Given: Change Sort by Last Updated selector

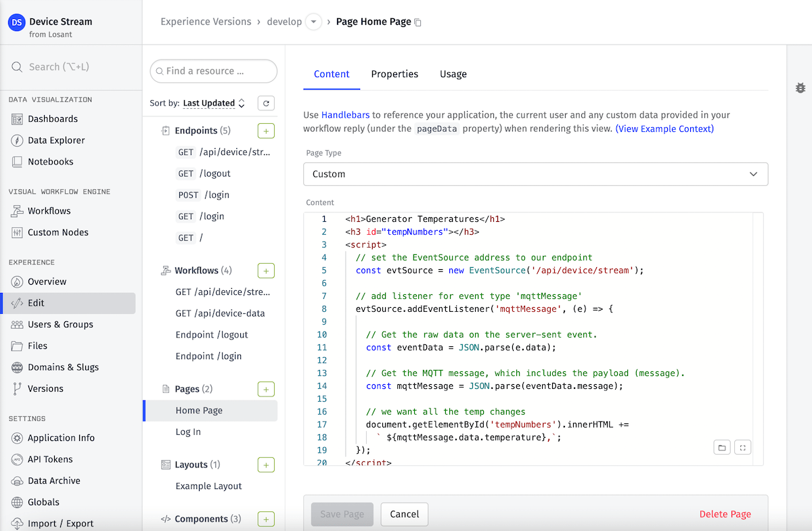Looking at the screenshot, I should point(215,103).
